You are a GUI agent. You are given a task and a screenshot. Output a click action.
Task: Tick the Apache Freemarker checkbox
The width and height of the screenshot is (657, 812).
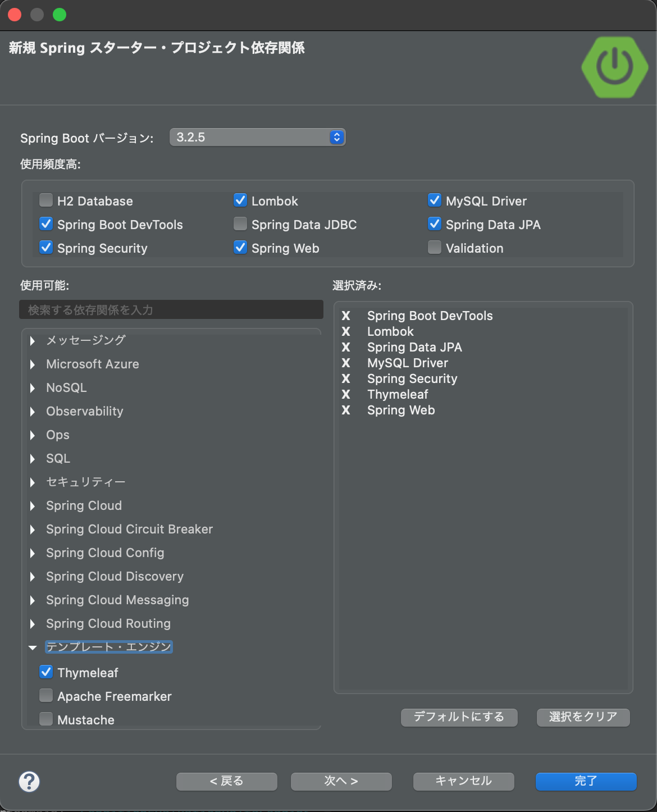46,696
